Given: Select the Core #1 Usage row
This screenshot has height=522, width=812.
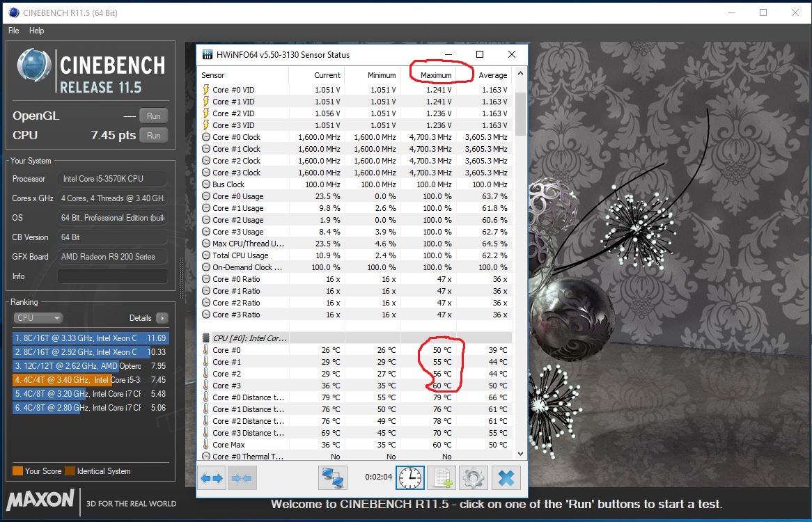Looking at the screenshot, I should coord(354,208).
